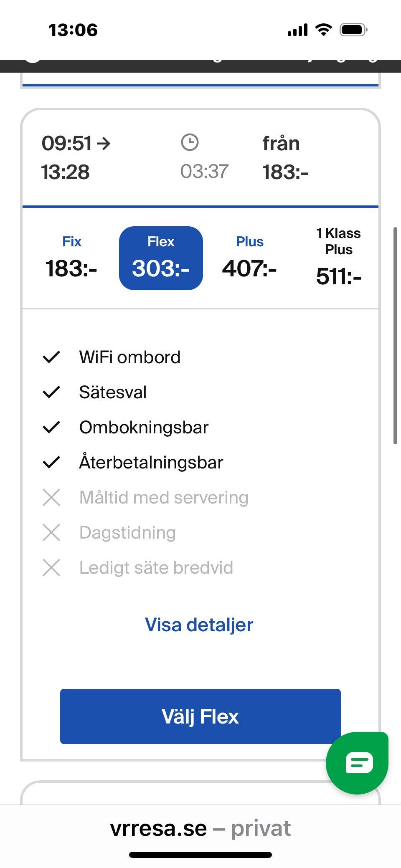Select the 1 Klass Plus 511:- option
The width and height of the screenshot is (401, 868).
(x=338, y=258)
